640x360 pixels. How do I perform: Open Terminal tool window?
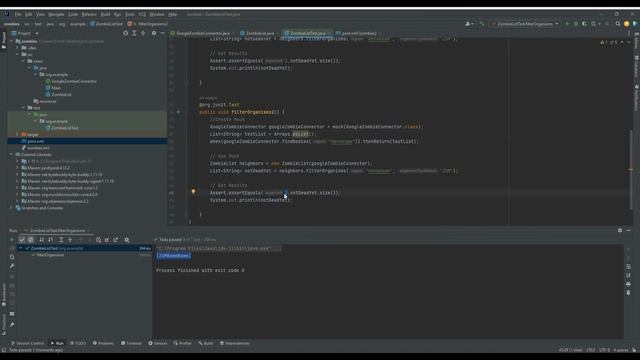(x=131, y=343)
